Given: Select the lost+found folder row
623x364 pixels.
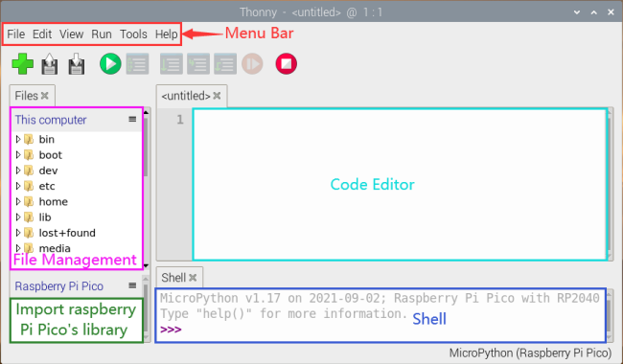Looking at the screenshot, I should [77, 233].
